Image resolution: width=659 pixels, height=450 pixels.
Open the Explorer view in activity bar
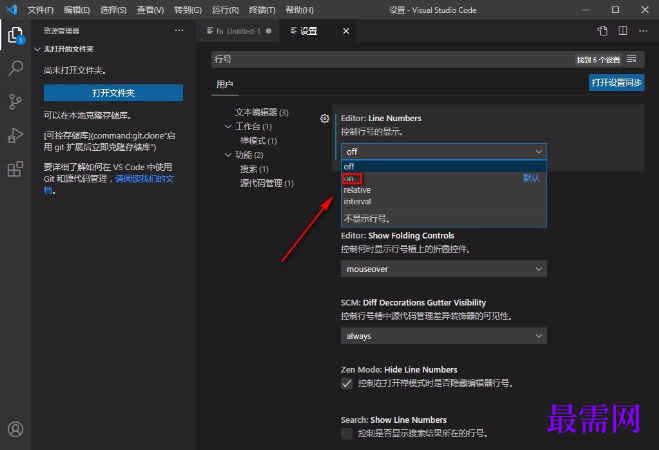tap(16, 35)
